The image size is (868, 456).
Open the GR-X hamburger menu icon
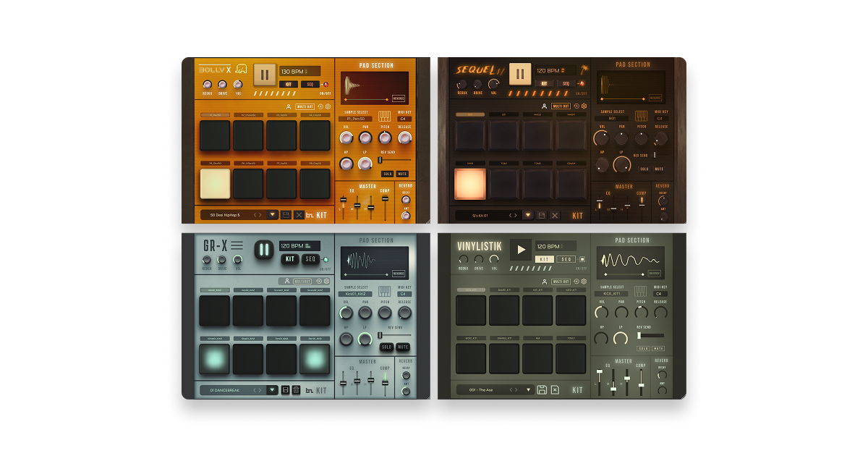pyautogui.click(x=237, y=245)
